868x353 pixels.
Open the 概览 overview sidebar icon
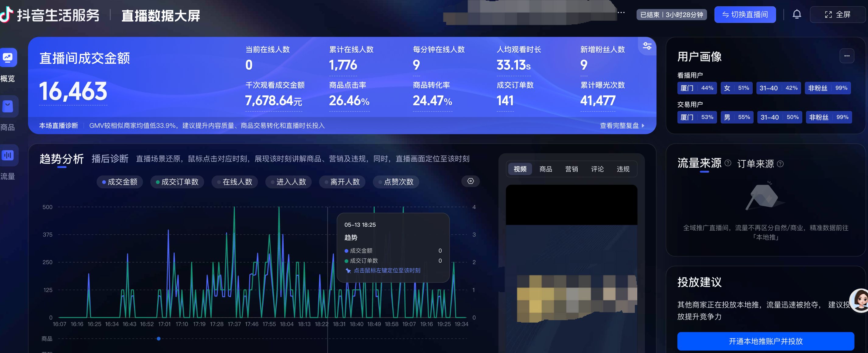pyautogui.click(x=7, y=58)
